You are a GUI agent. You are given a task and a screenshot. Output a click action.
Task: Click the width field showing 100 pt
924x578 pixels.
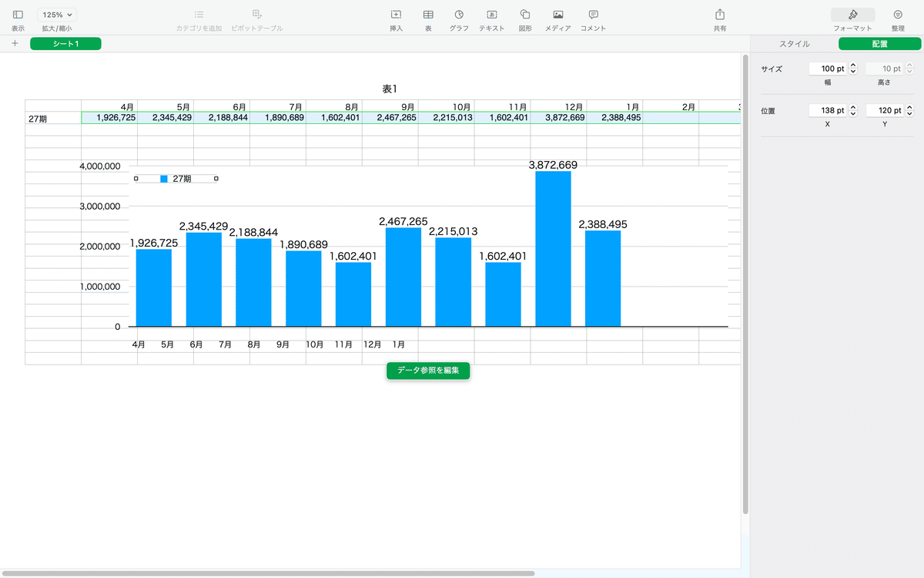(x=828, y=69)
